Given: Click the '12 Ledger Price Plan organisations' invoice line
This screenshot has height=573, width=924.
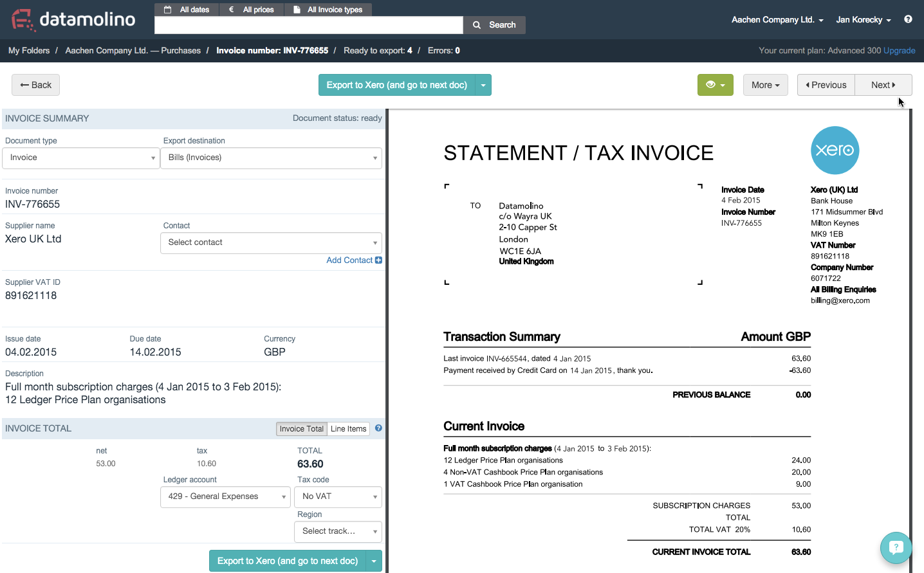Looking at the screenshot, I should (503, 460).
